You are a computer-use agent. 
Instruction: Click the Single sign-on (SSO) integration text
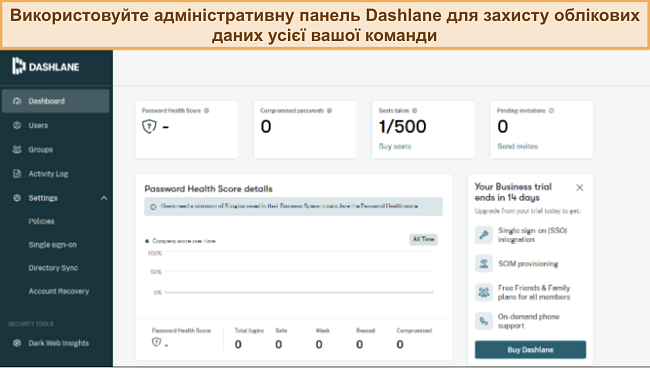coord(532,235)
